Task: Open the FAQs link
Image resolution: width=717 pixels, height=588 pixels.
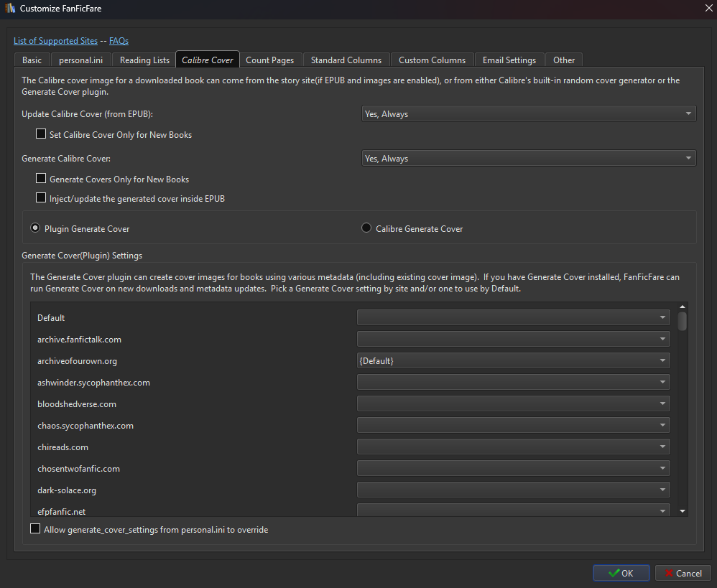Action: pyautogui.click(x=119, y=41)
